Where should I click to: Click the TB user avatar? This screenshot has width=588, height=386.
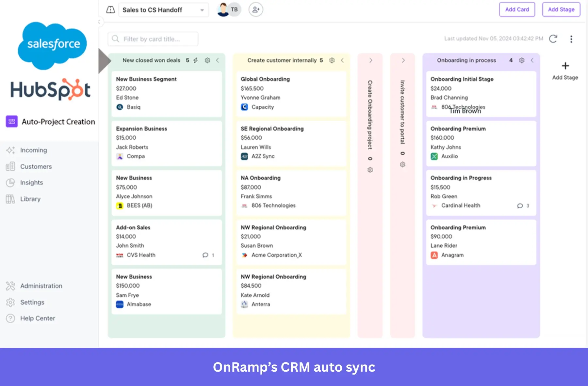(x=234, y=9)
